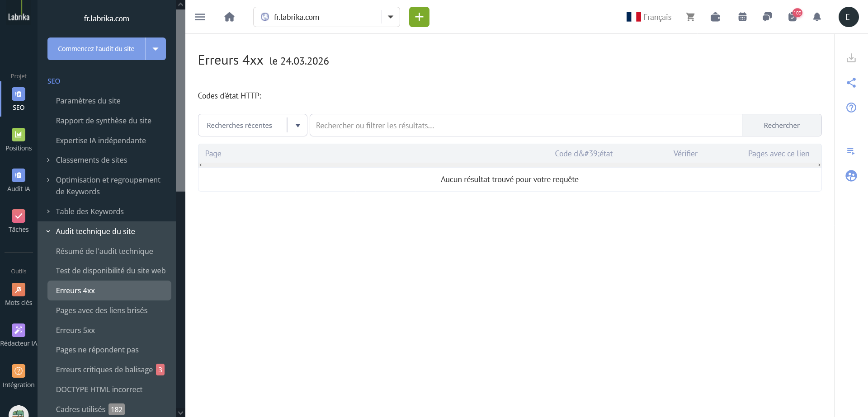Click Commencez l'audit du site button
This screenshot has width=868, height=417.
[96, 49]
